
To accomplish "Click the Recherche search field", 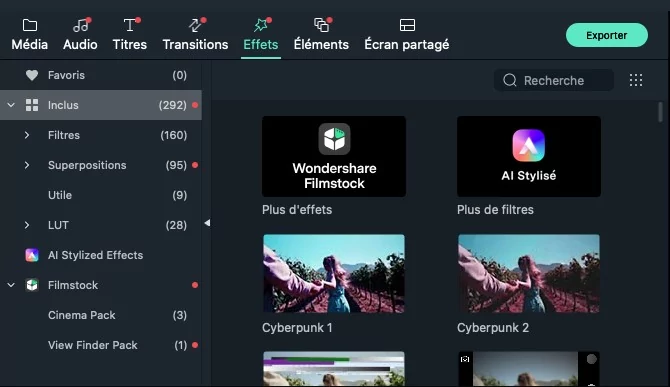I will (554, 80).
